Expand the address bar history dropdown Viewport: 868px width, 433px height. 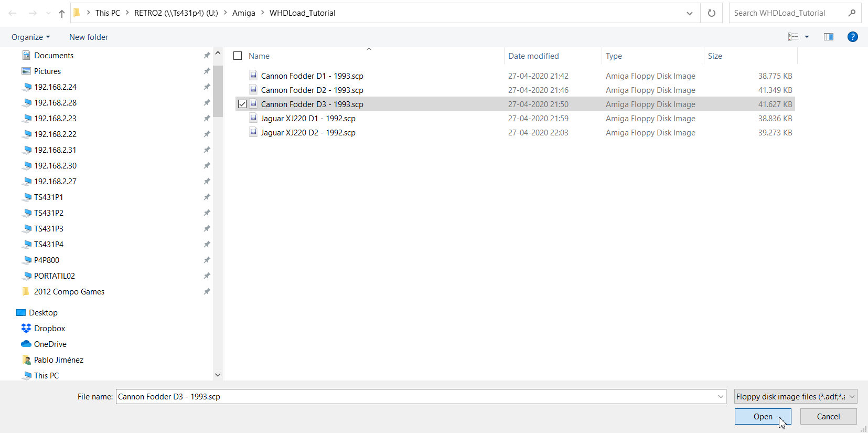pos(690,13)
